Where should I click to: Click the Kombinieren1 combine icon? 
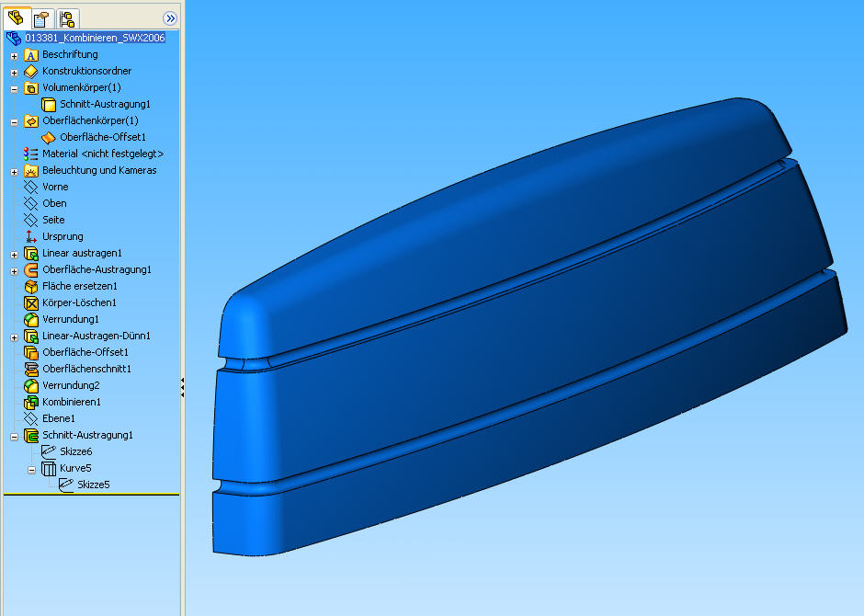tap(31, 402)
